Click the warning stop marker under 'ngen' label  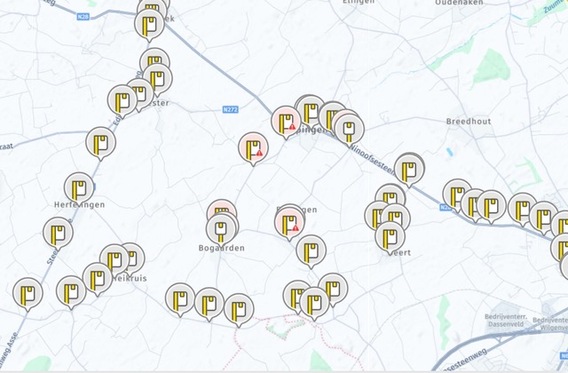point(289,223)
